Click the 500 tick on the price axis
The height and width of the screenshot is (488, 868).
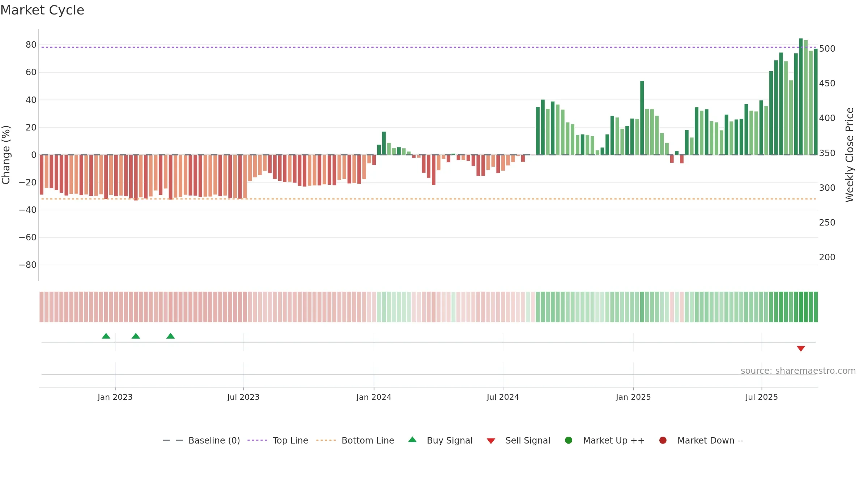[827, 49]
